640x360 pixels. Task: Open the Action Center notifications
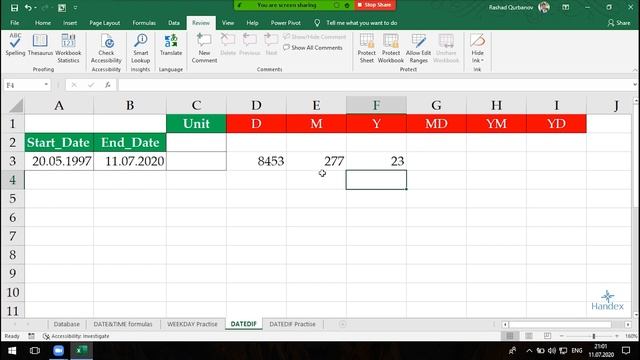coord(626,351)
